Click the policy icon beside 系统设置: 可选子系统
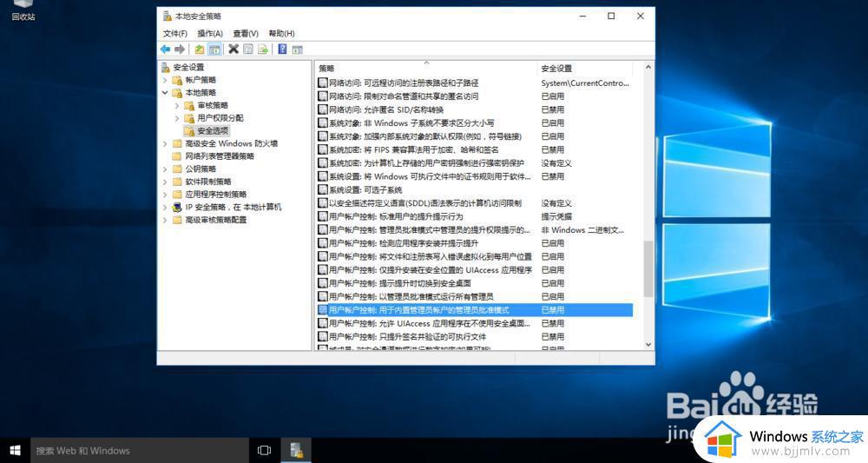 (x=323, y=189)
